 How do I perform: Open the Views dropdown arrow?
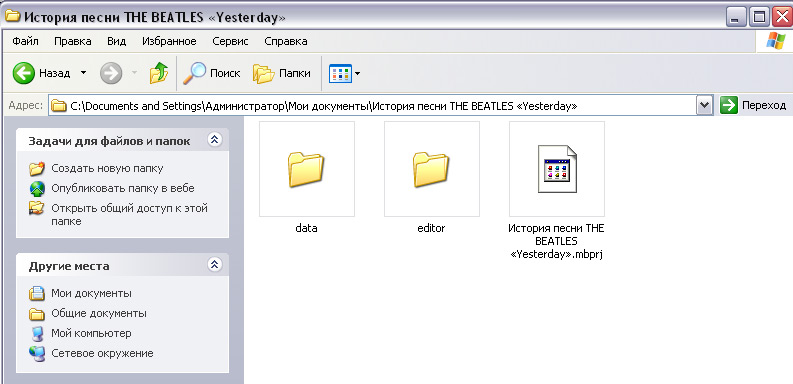[358, 74]
